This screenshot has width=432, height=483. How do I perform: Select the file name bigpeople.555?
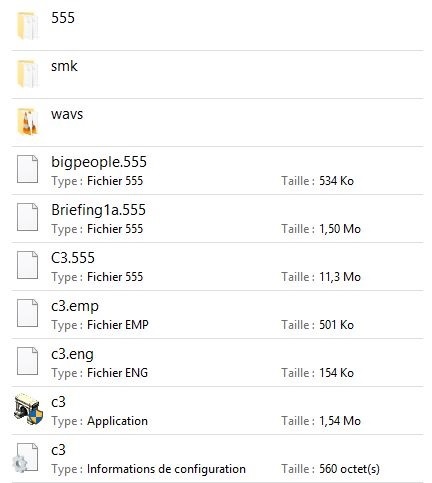(x=99, y=162)
